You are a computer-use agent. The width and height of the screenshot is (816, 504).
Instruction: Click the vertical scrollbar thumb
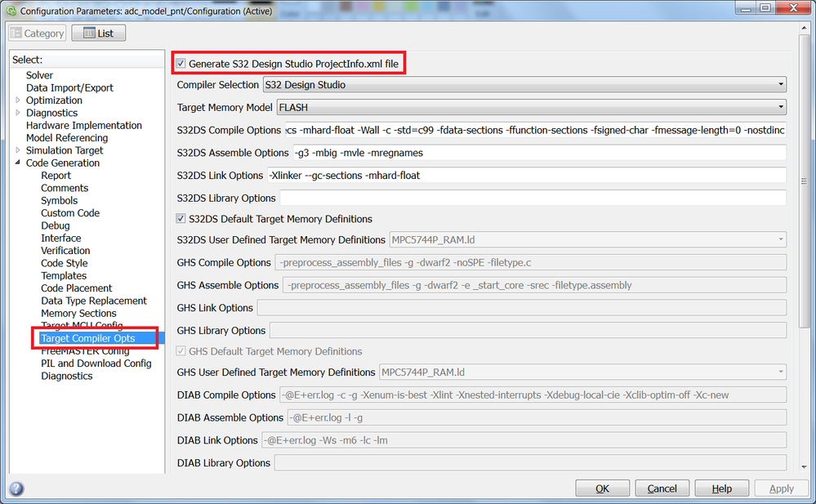pos(804,181)
